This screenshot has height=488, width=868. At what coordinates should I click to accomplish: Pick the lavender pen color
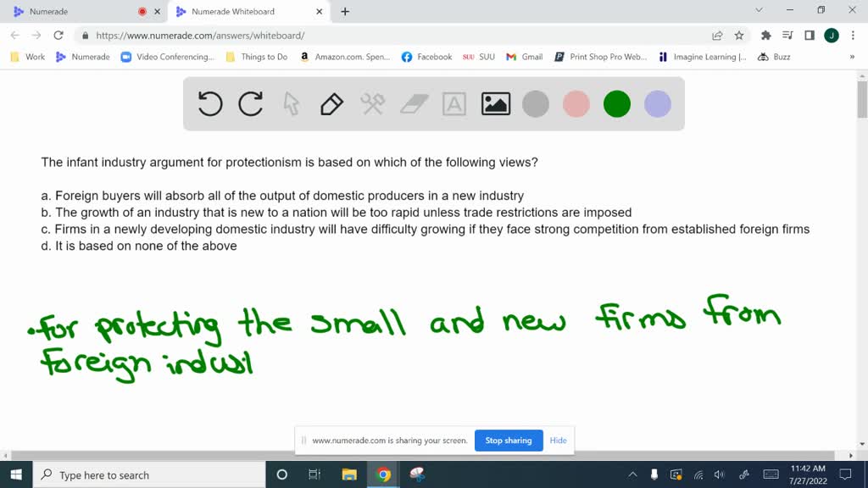tap(658, 104)
